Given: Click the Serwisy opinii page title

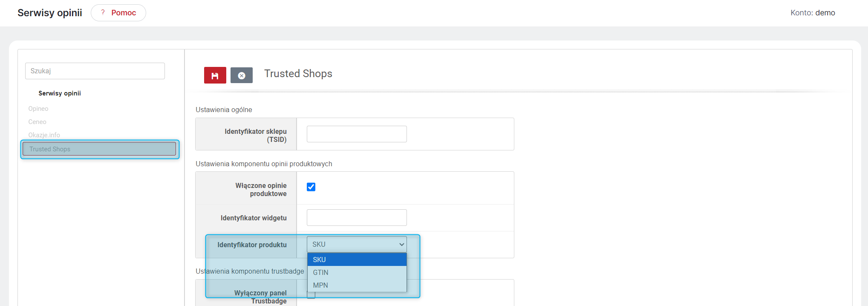Looking at the screenshot, I should 50,13.
